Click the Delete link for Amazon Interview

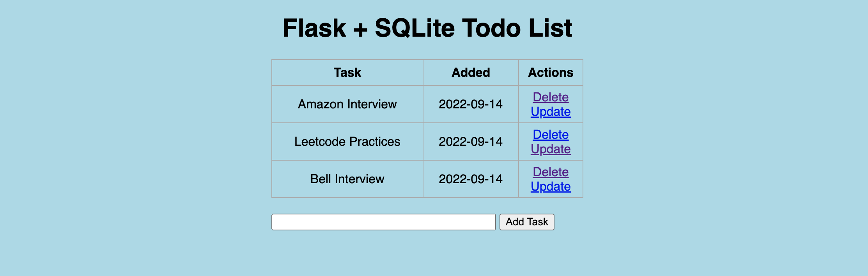click(551, 97)
